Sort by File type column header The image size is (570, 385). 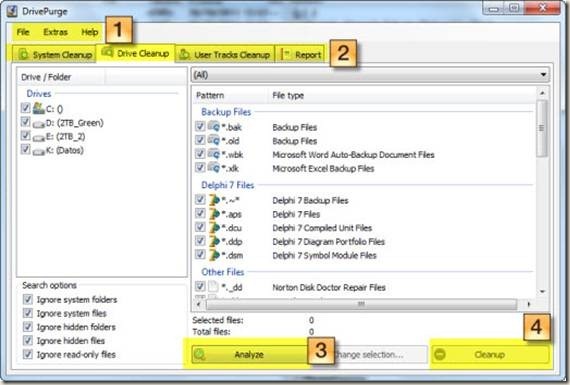(x=402, y=95)
